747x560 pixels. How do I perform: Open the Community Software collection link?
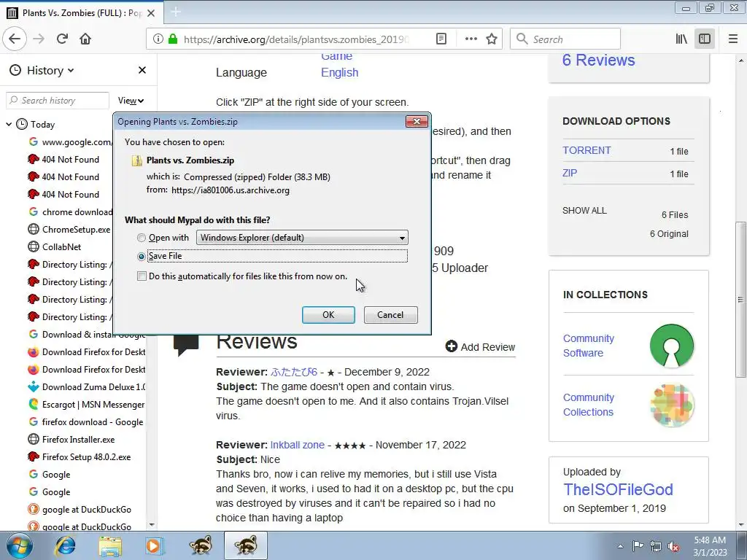pyautogui.click(x=589, y=346)
